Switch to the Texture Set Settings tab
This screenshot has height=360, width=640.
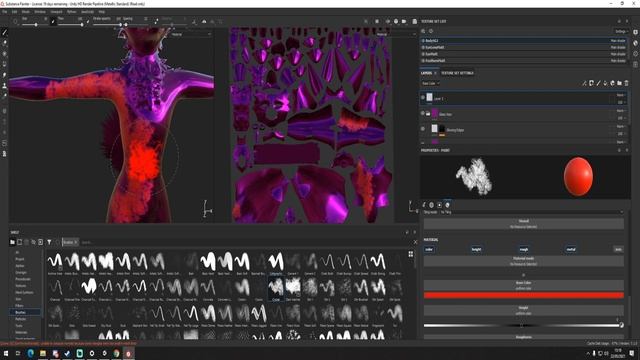coord(457,73)
